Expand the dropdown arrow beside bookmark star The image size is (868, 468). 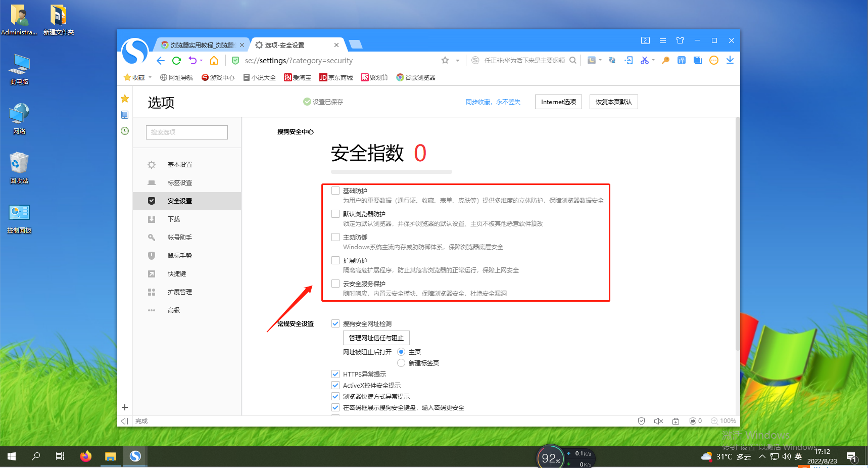tap(458, 61)
